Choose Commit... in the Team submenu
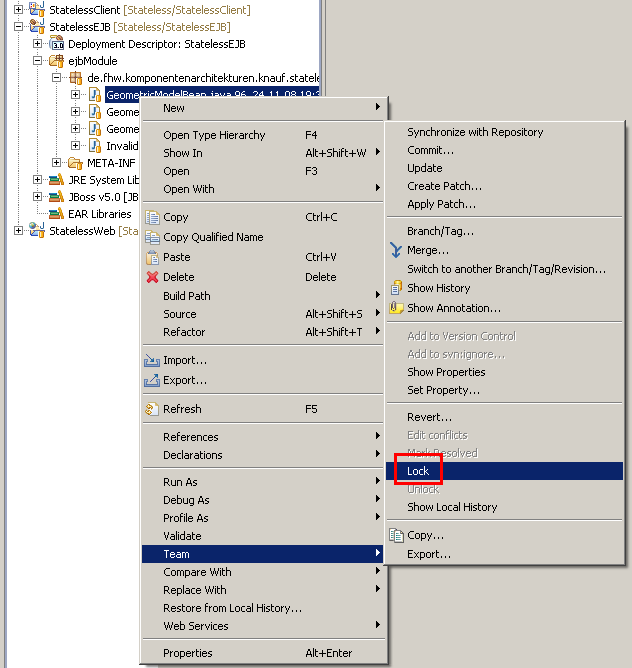The height and width of the screenshot is (668, 632). click(x=430, y=150)
